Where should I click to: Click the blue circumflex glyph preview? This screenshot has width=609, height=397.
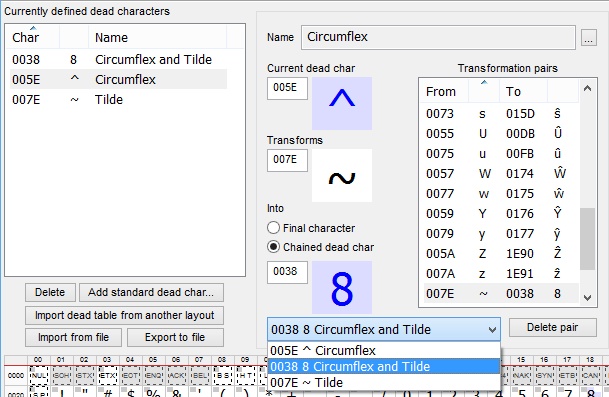click(x=342, y=103)
